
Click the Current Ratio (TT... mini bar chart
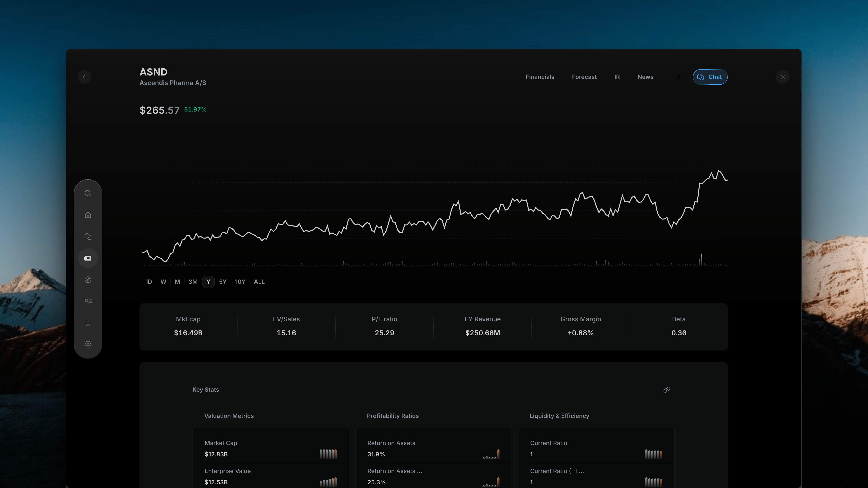(654, 482)
